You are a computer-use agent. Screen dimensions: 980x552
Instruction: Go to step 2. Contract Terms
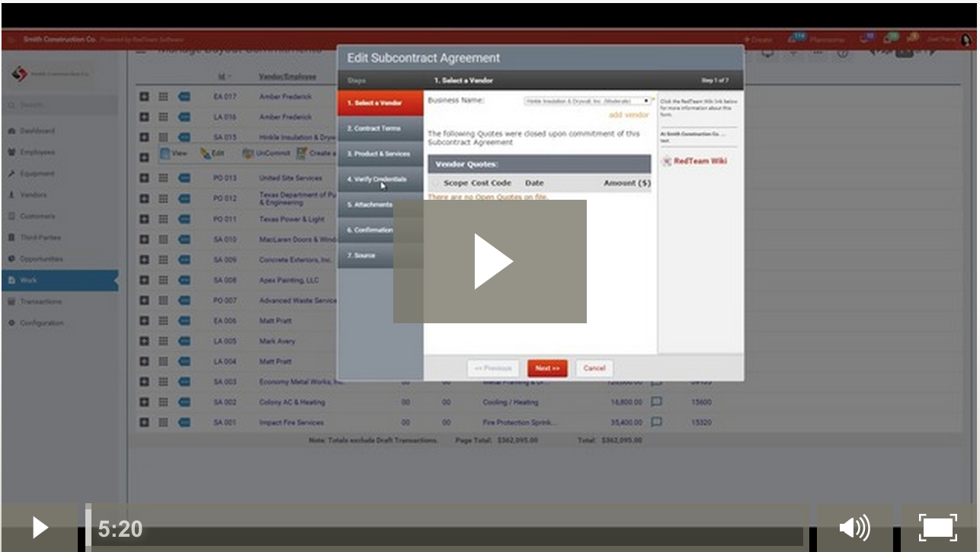(380, 128)
